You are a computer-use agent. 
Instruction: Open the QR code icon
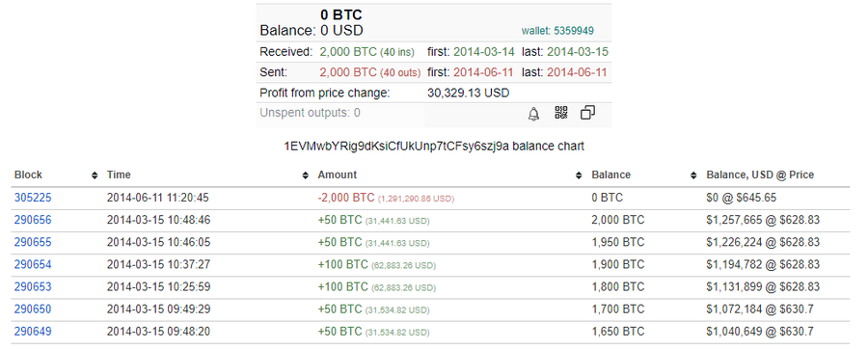click(x=560, y=113)
